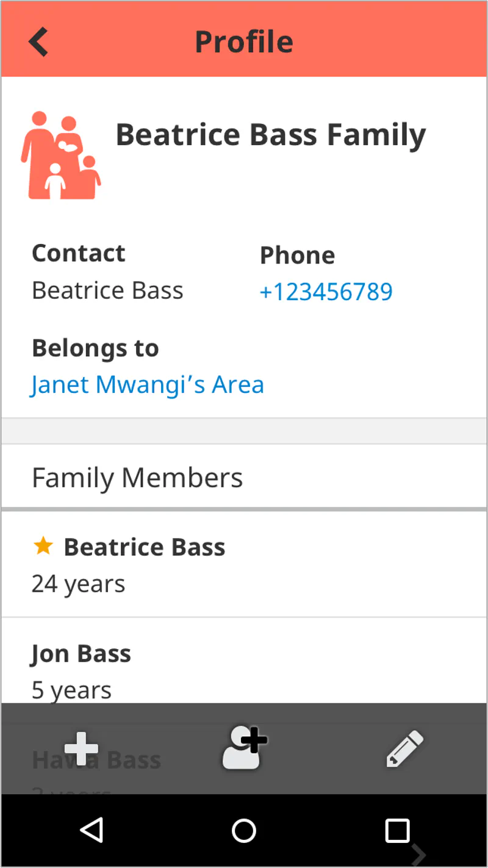This screenshot has width=488, height=868.
Task: Tap the Profile title in header
Action: point(244,41)
